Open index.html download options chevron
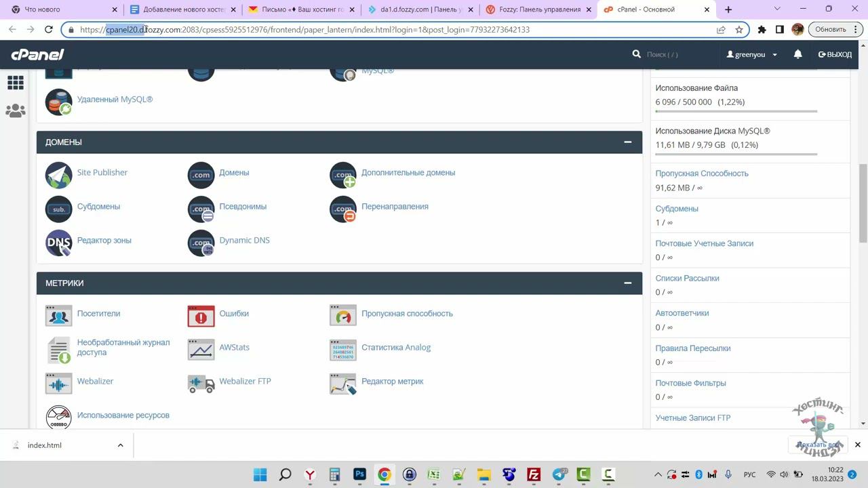 click(x=120, y=445)
